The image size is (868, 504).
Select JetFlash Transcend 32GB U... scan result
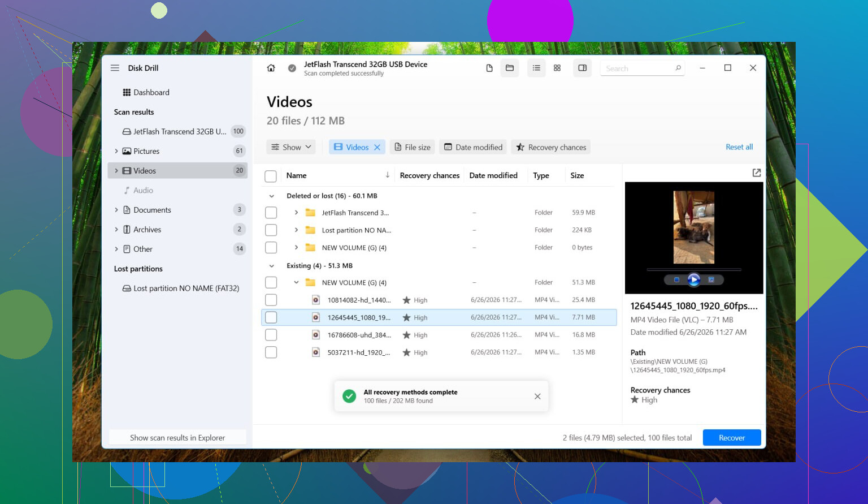coord(177,131)
